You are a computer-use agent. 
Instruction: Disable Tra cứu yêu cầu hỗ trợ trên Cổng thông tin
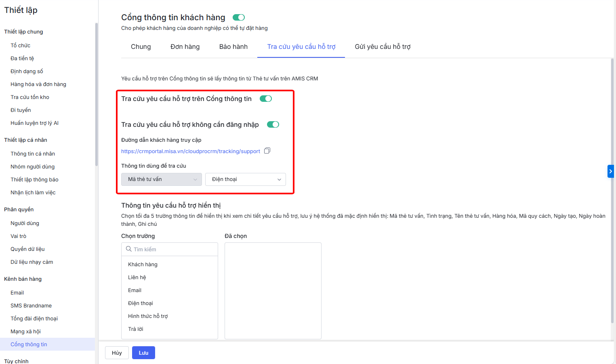[x=266, y=99]
